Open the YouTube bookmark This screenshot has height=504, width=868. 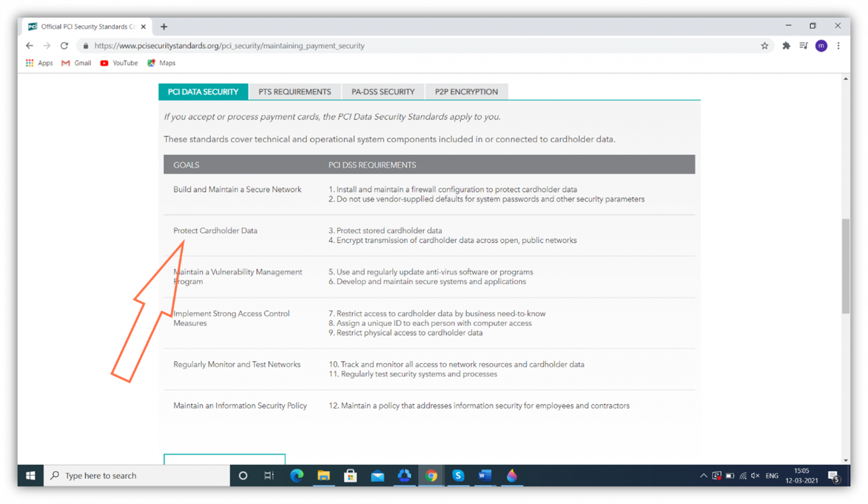pos(119,63)
